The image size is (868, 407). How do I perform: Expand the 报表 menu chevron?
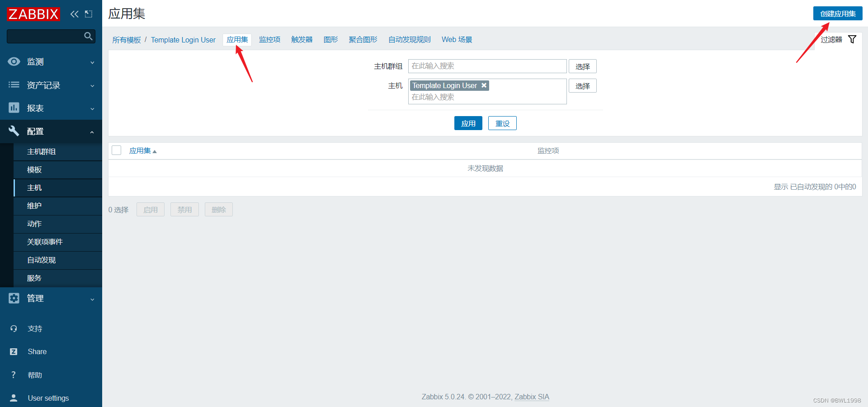pos(92,108)
